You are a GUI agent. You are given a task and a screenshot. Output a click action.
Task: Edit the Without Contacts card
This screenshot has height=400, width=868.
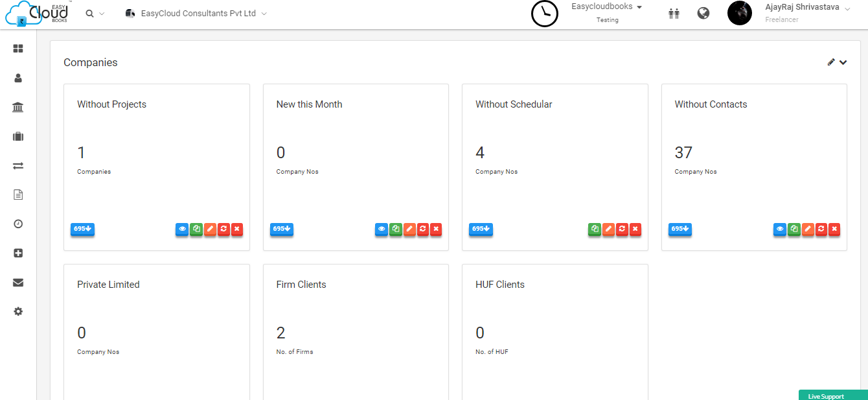click(807, 229)
